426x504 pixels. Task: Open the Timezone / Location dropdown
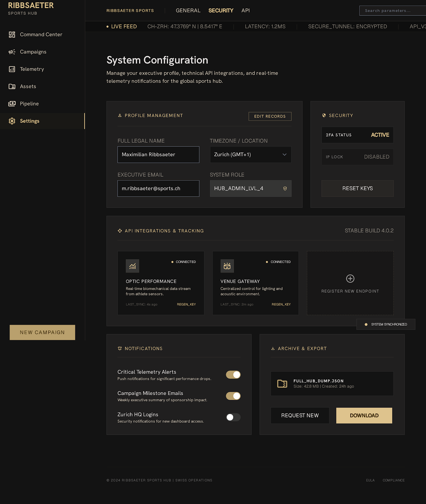(251, 155)
